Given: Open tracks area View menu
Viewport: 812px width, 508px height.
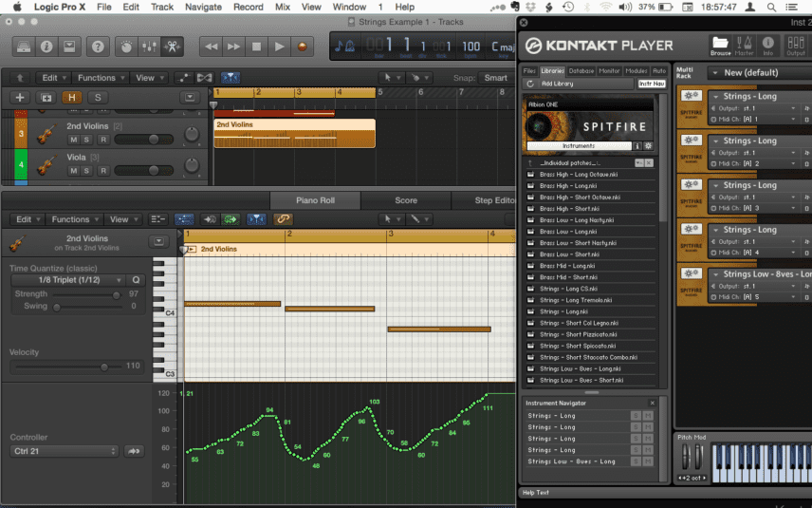Looking at the screenshot, I should pos(148,78).
